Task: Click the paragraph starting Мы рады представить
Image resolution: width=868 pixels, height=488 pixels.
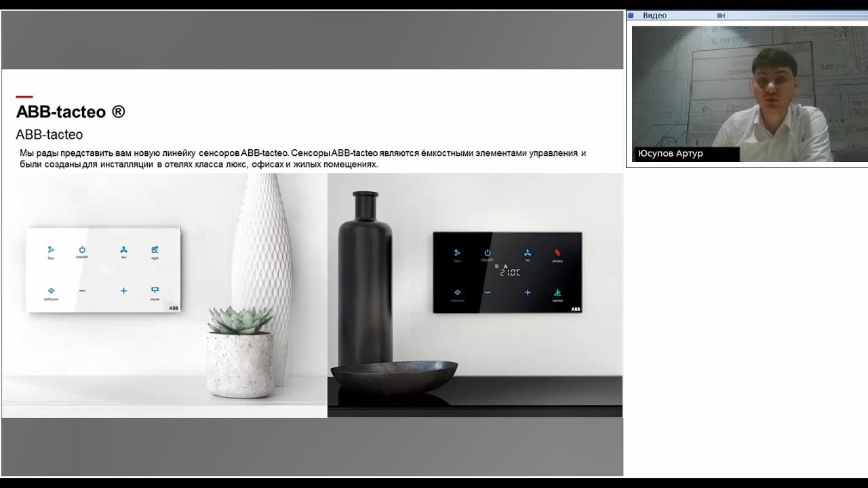Action: click(302, 159)
